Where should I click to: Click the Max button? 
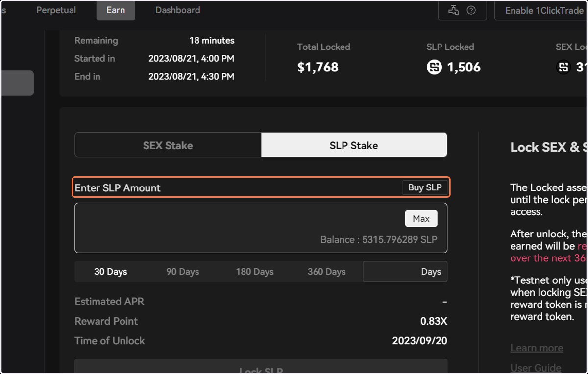[421, 218]
